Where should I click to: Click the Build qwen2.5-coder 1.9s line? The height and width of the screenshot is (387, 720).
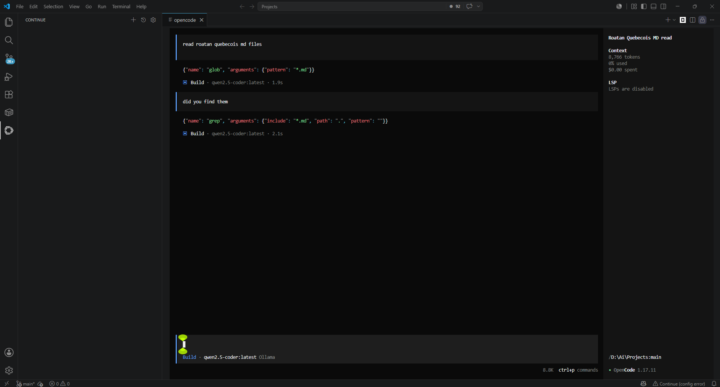click(x=233, y=83)
